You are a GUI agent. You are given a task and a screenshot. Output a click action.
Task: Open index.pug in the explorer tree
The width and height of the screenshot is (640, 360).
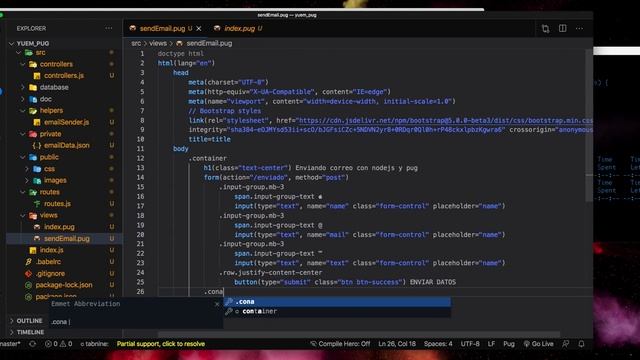(59, 227)
